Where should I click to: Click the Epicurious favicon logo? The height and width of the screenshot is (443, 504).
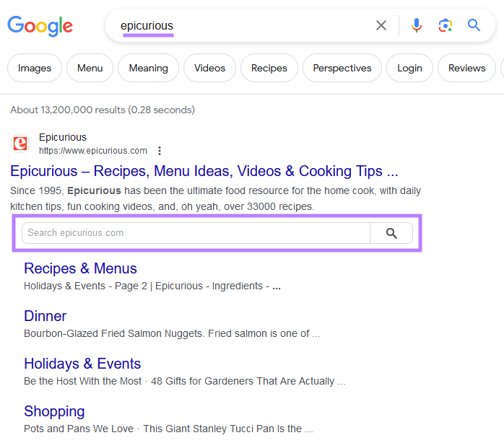(x=21, y=144)
